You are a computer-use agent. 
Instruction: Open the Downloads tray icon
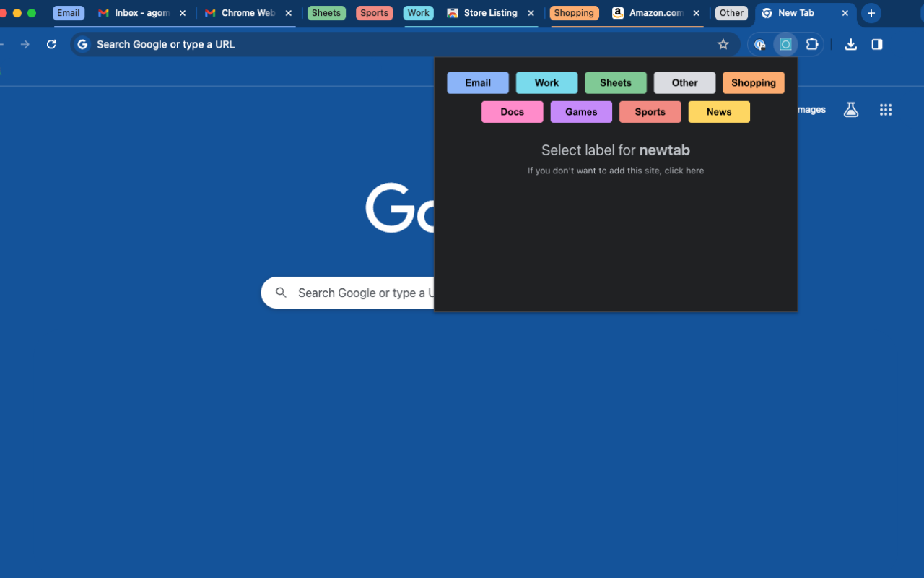coord(850,44)
